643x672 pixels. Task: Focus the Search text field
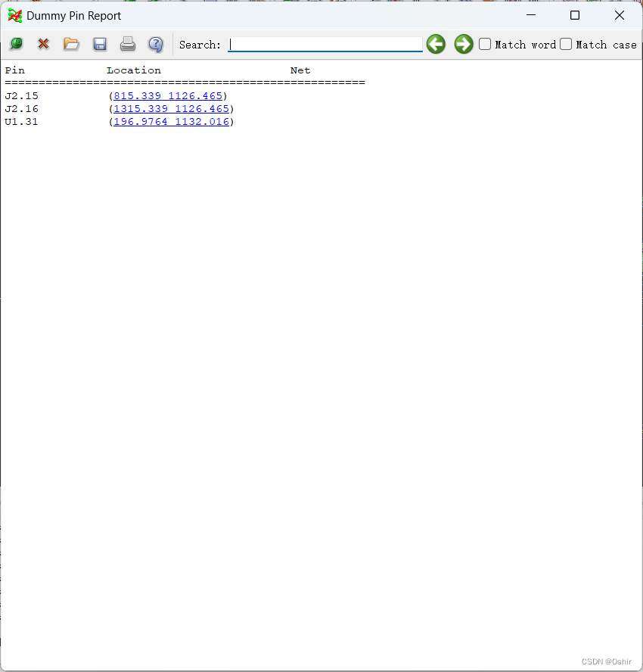click(325, 45)
